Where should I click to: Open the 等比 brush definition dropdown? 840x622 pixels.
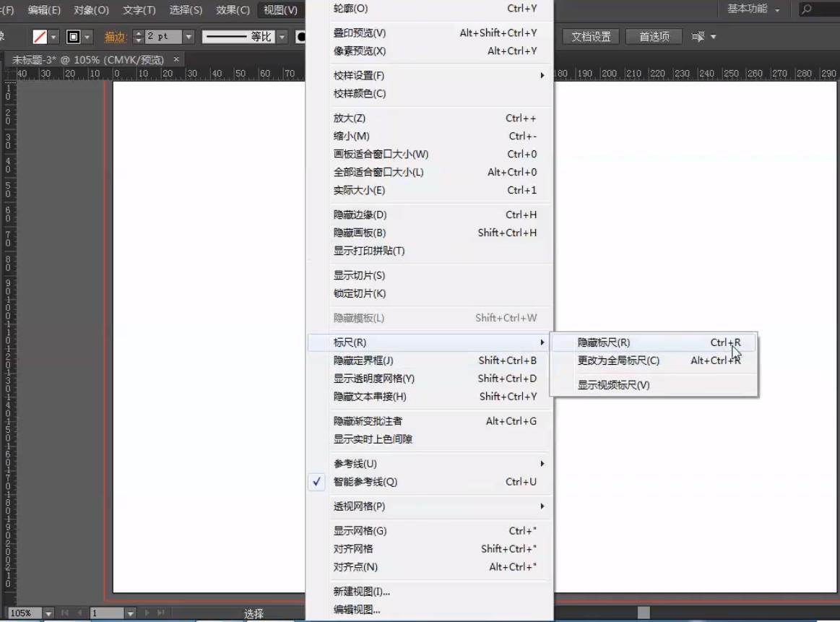[x=282, y=36]
